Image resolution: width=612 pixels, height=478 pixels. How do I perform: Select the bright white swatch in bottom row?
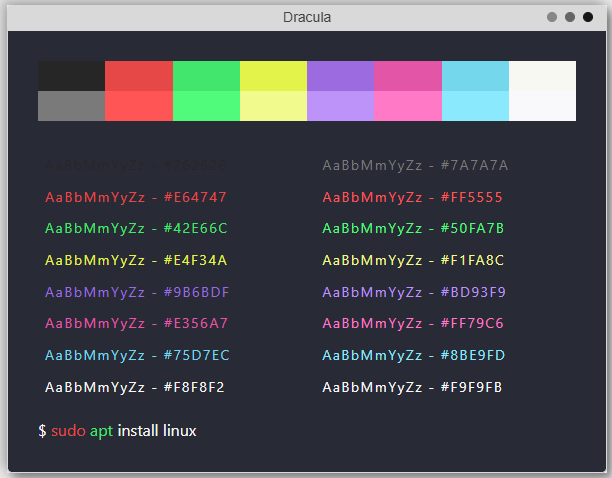tap(543, 106)
